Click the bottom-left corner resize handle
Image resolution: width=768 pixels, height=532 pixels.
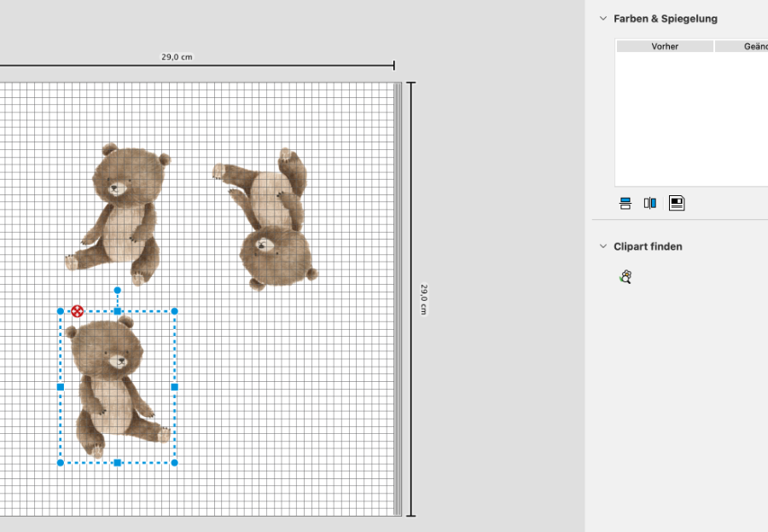(61, 463)
